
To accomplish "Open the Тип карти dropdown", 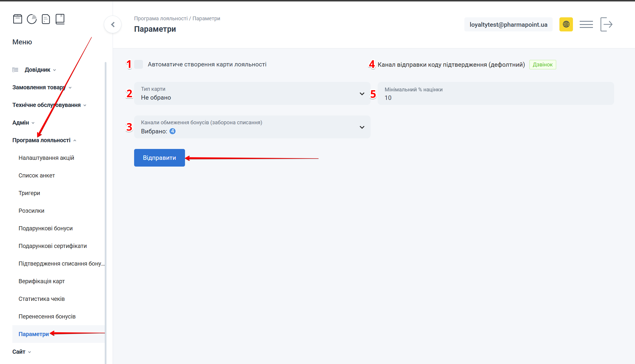I will 252,93.
